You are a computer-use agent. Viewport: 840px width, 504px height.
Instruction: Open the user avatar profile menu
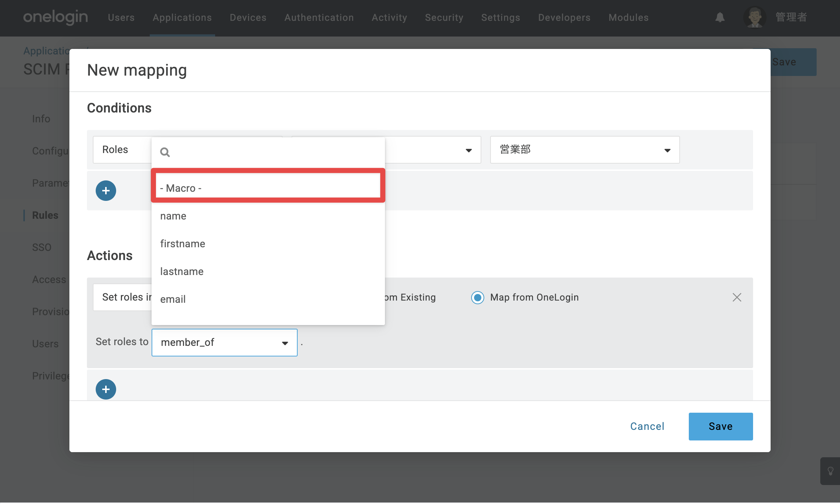tap(755, 17)
